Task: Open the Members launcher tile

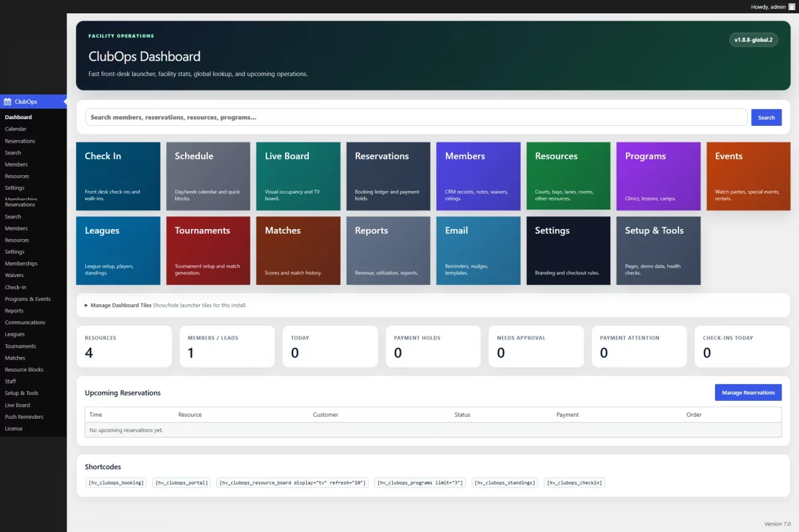Action: (x=479, y=176)
